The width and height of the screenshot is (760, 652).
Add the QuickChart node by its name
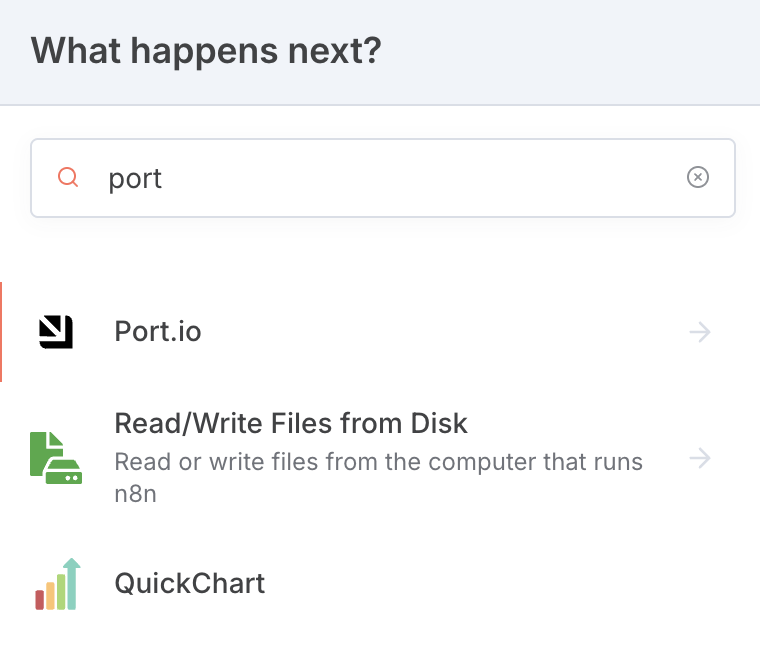pyautogui.click(x=190, y=583)
